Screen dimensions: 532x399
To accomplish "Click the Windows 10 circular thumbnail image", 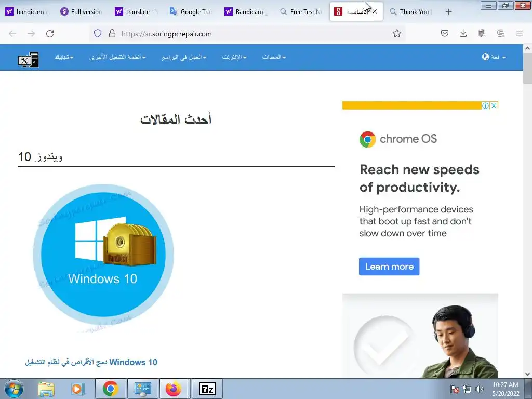I will (103, 255).
